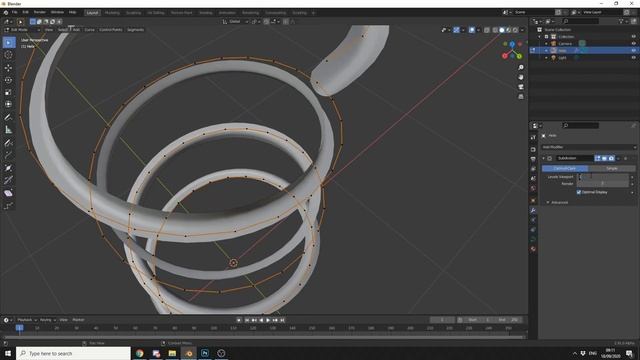The image size is (640, 360).
Task: Click the Blender logo menu icon
Action: (6, 12)
